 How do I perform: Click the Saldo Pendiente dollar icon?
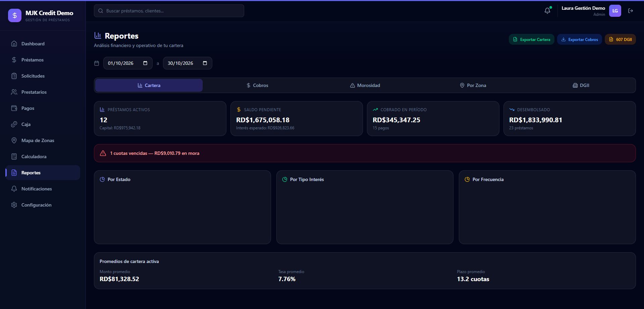click(x=239, y=109)
